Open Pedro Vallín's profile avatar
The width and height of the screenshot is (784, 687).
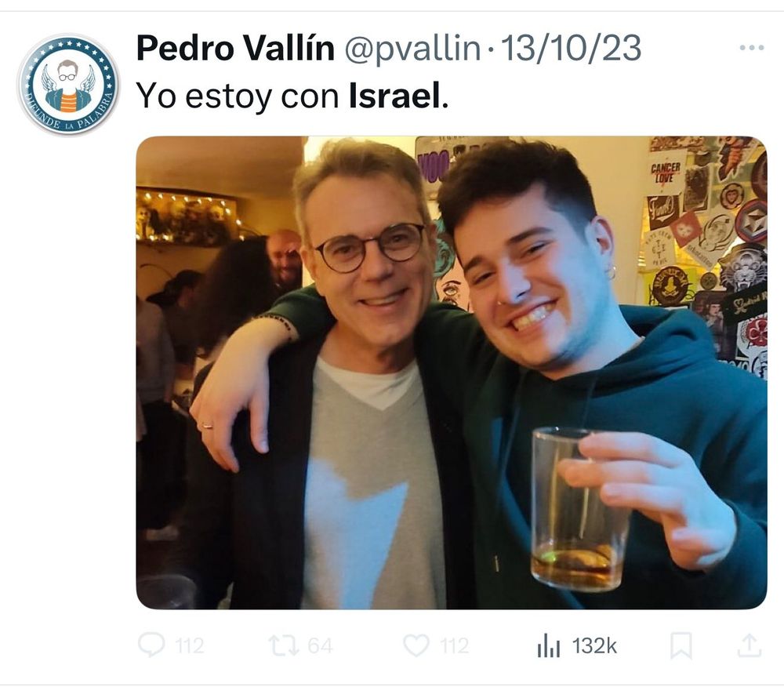click(68, 85)
